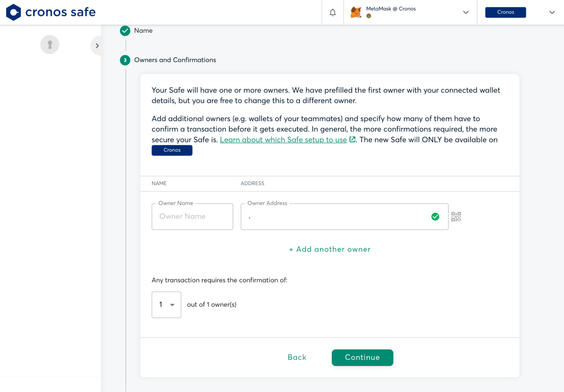This screenshot has width=564, height=392.
Task: Click the completed Name step checkmark
Action: 125,31
